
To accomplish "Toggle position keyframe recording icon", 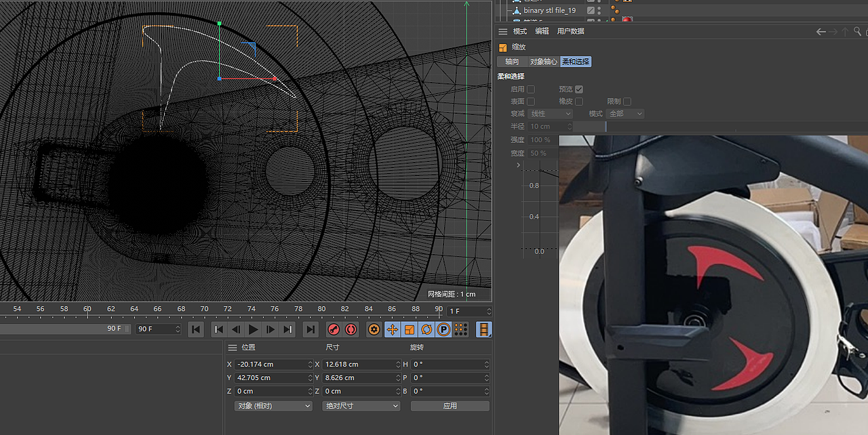I will click(x=392, y=329).
